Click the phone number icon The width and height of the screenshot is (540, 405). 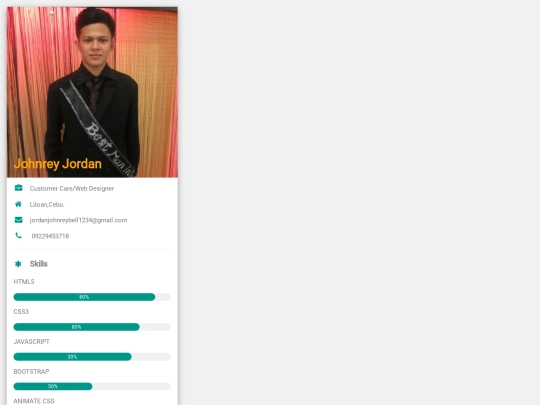pyautogui.click(x=18, y=235)
